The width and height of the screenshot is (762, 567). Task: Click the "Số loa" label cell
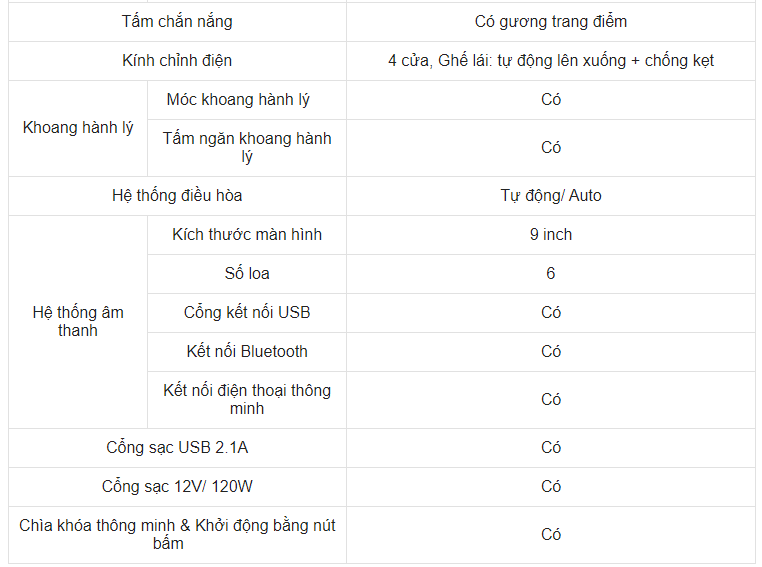click(x=247, y=273)
